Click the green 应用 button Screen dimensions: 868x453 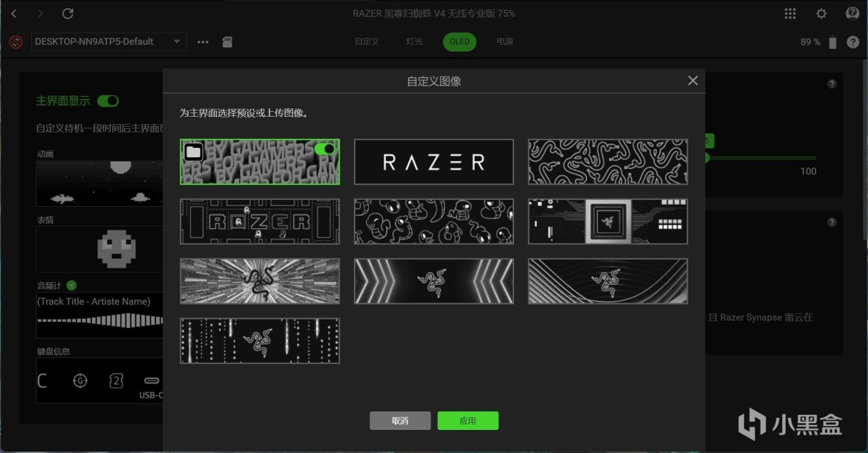pyautogui.click(x=468, y=420)
